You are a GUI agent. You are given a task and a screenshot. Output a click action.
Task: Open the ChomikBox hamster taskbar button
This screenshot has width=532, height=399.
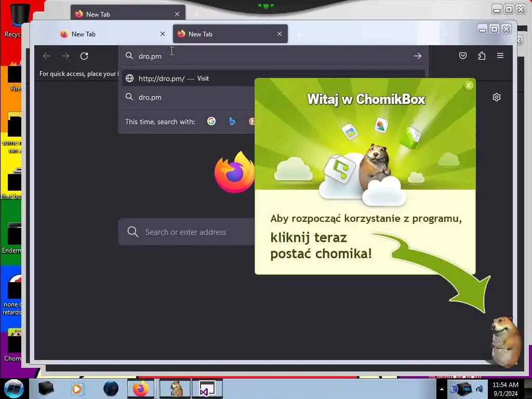point(176,389)
